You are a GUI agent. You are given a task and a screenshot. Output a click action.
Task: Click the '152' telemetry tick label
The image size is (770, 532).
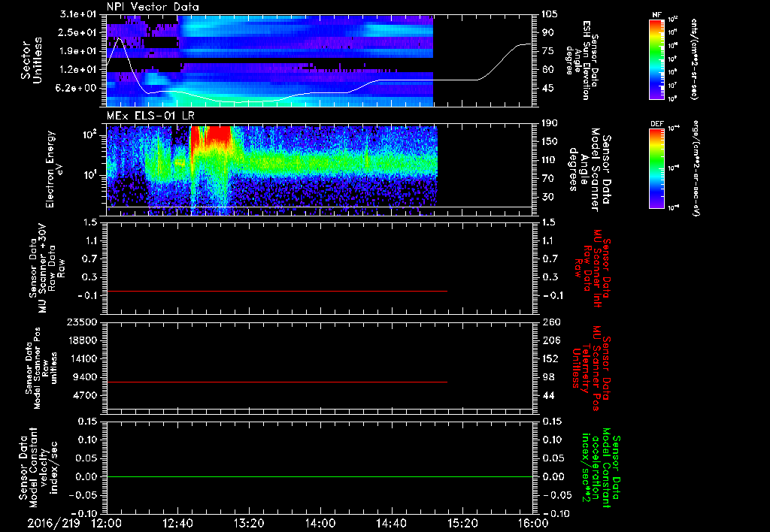(550, 358)
